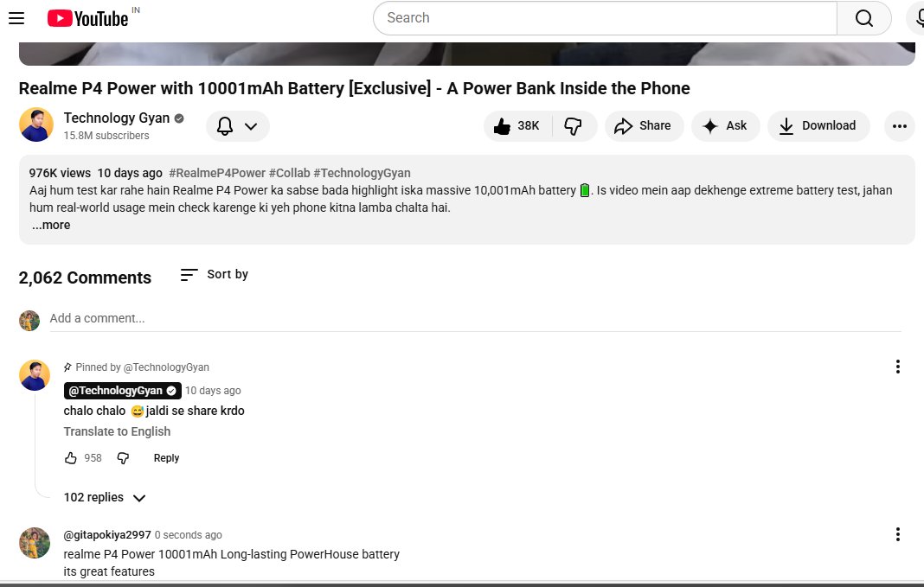The width and height of the screenshot is (924, 587).
Task: Click 2,062 Comments heading
Action: click(85, 278)
